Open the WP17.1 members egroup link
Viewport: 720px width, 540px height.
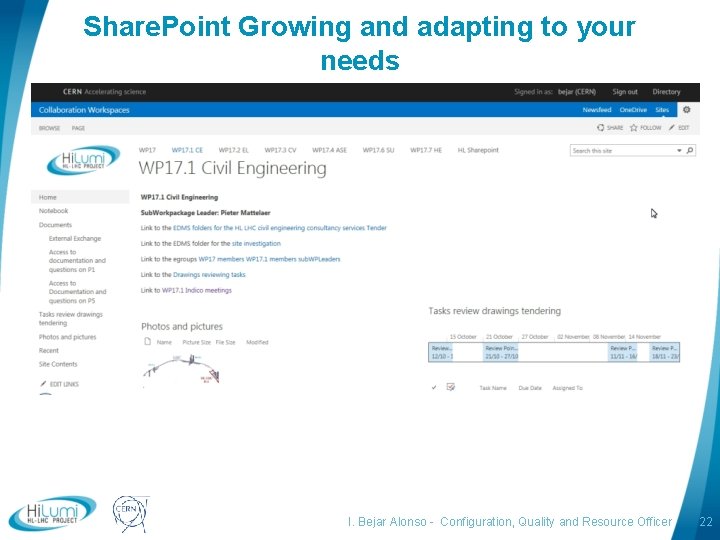tap(271, 259)
